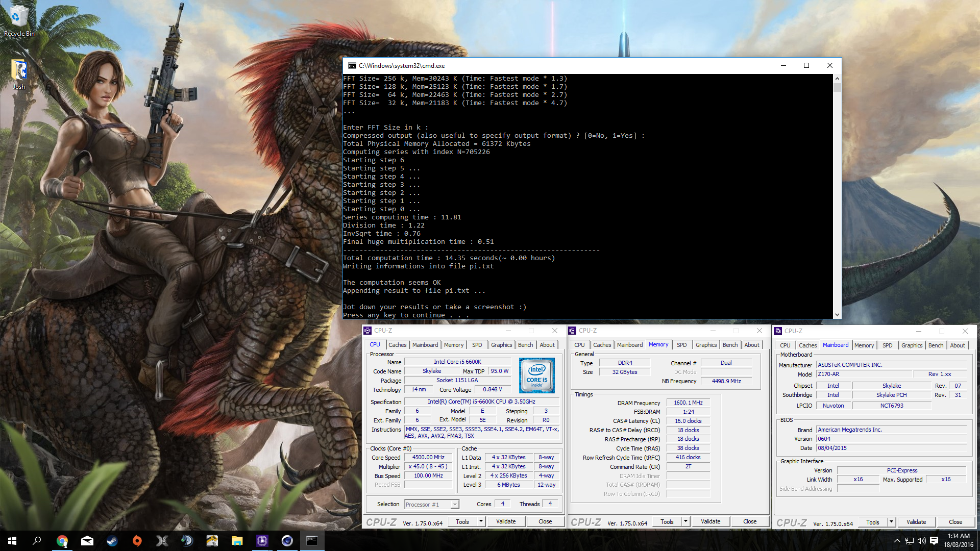This screenshot has width=980, height=551.
Task: Click Validate in the Mainboard window
Action: (916, 522)
